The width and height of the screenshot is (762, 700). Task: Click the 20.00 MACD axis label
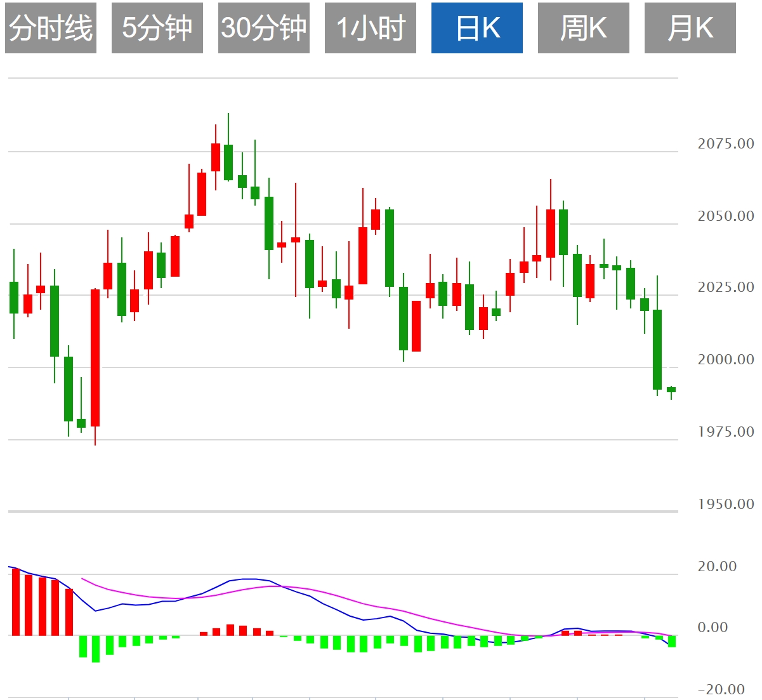click(717, 567)
